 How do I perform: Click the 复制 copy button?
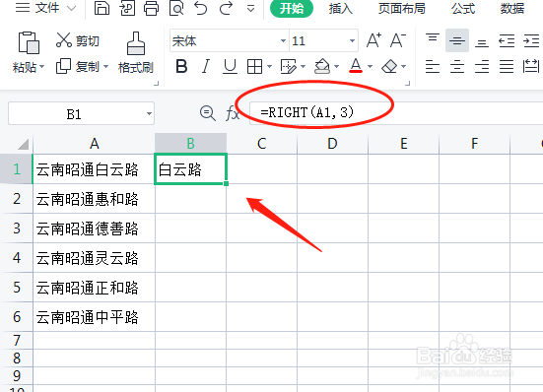coord(78,66)
